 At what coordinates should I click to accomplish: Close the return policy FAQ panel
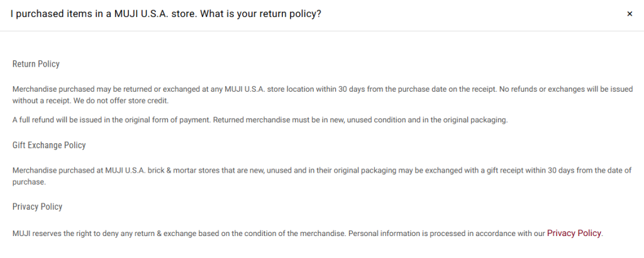(630, 14)
